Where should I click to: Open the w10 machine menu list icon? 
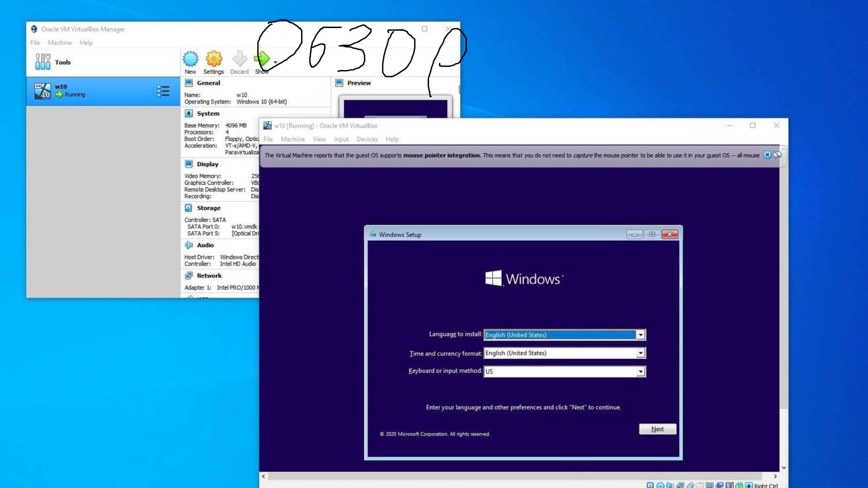click(x=163, y=91)
